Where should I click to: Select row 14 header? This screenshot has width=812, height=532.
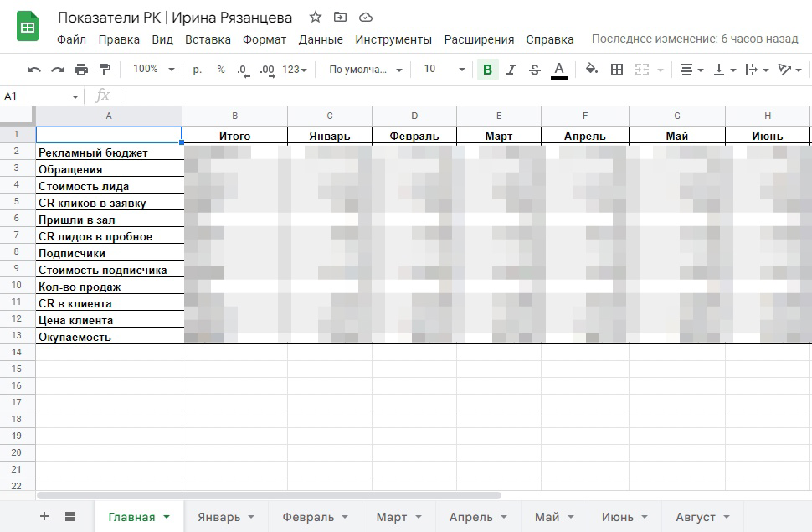[17, 352]
